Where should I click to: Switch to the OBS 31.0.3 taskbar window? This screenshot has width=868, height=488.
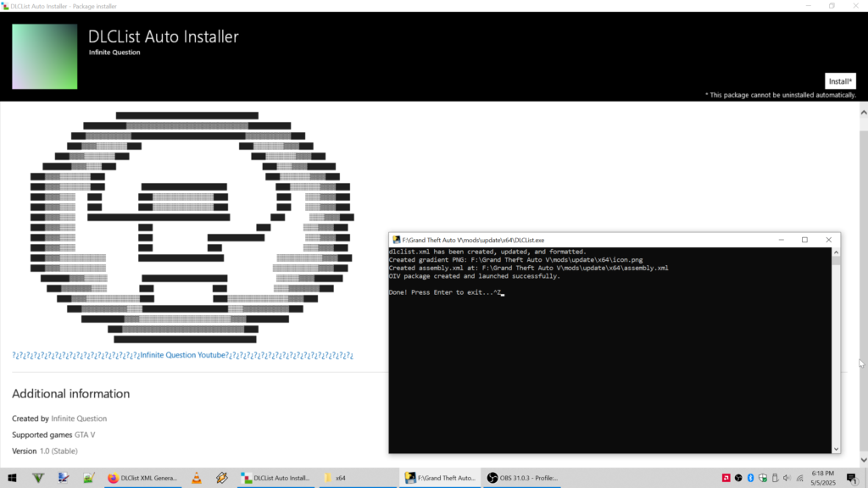coord(524,478)
